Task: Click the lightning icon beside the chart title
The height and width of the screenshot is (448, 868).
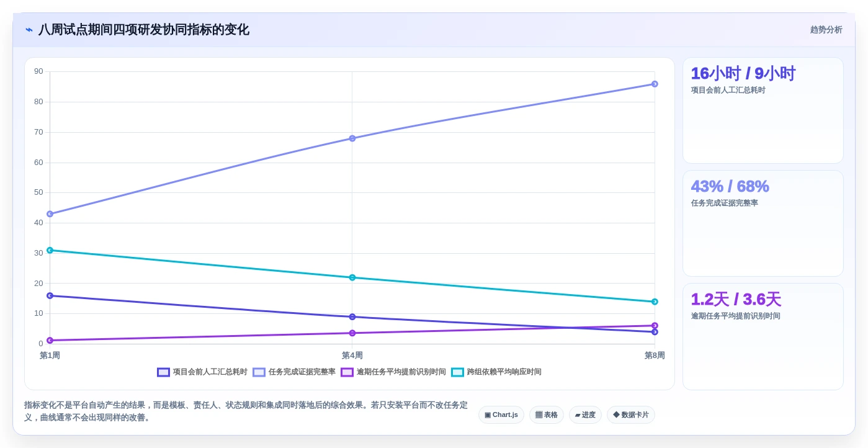Action: point(29,30)
